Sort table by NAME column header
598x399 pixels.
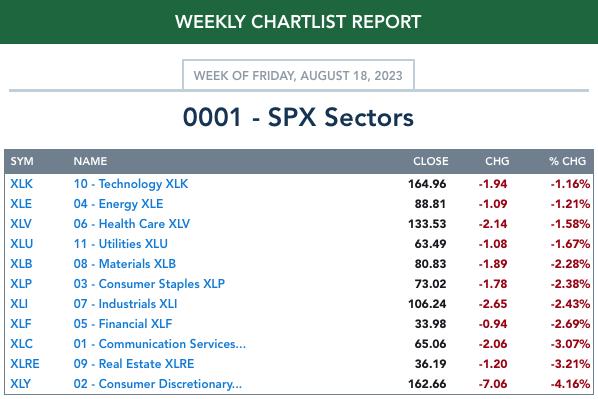[90, 161]
